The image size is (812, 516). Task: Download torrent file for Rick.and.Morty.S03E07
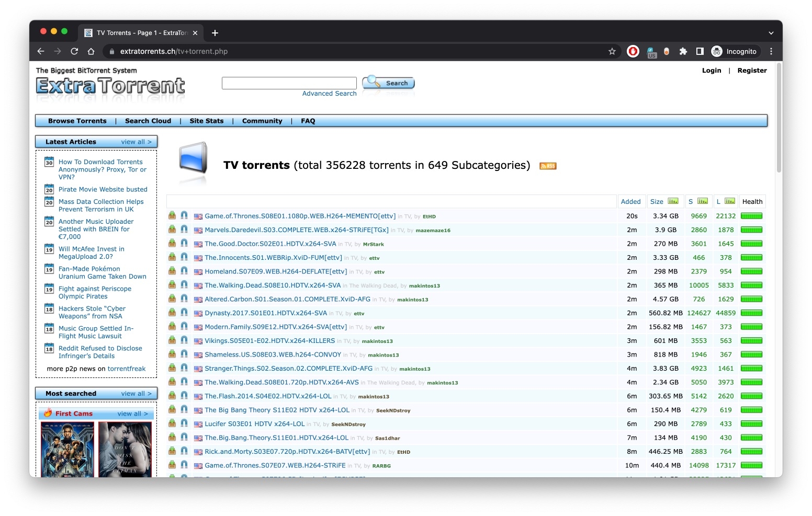pos(172,451)
